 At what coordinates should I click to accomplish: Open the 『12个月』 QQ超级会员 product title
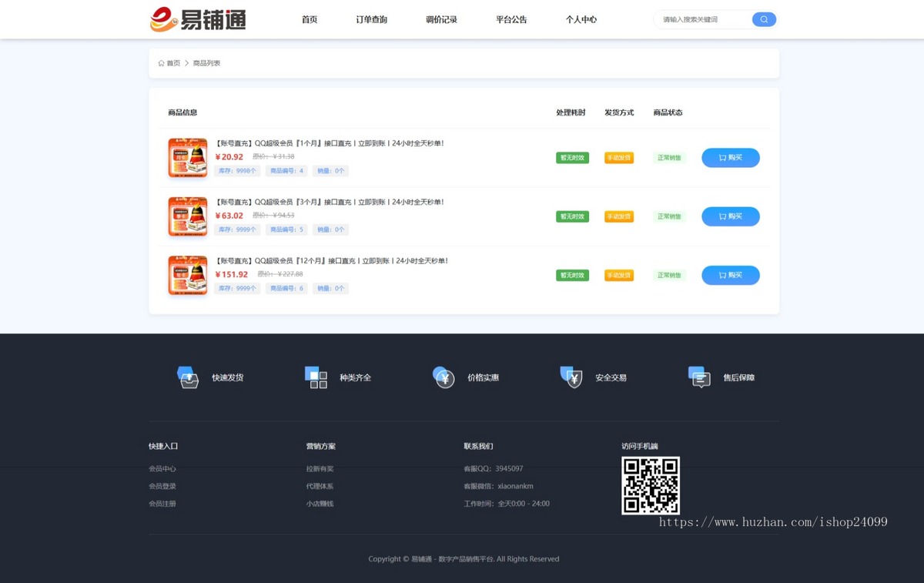coord(332,260)
